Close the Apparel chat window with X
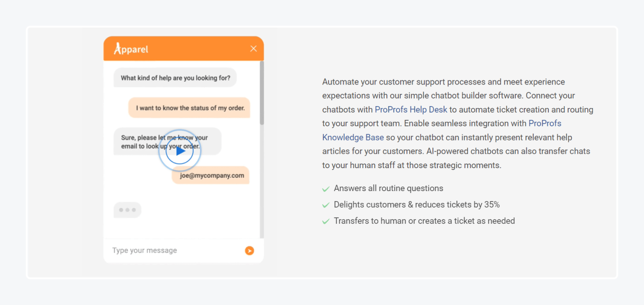 (x=253, y=49)
